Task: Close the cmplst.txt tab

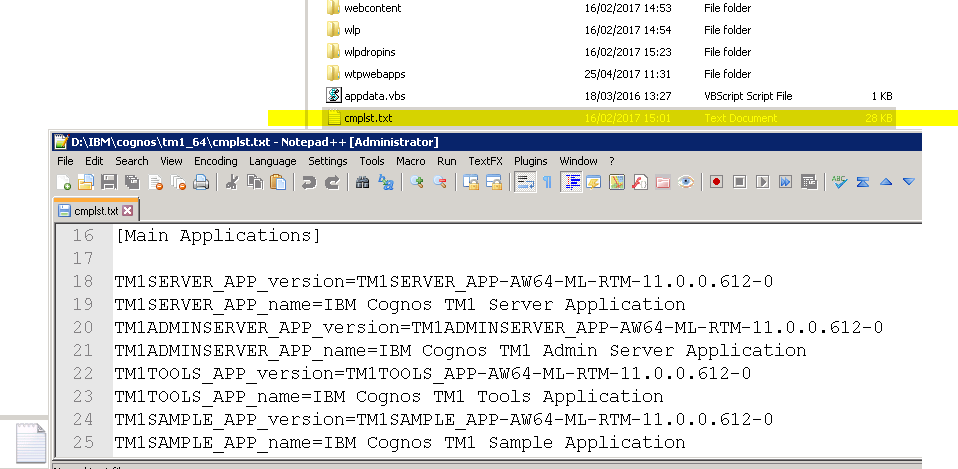Action: [x=128, y=211]
